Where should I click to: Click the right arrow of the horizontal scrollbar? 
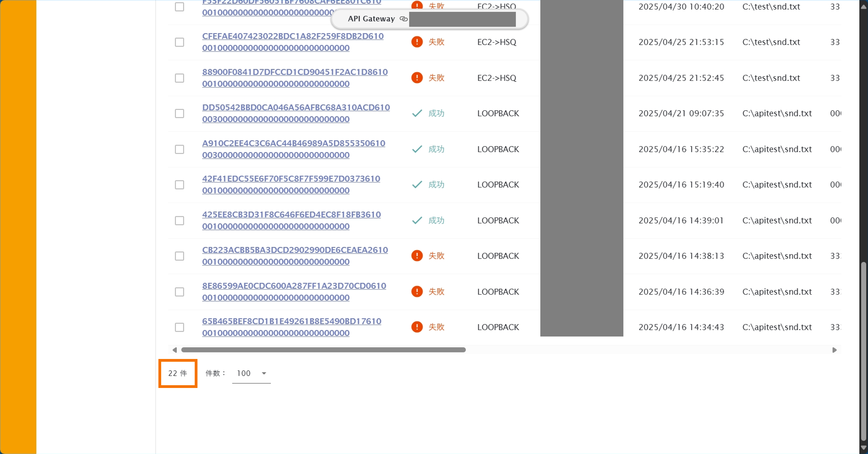pos(835,350)
